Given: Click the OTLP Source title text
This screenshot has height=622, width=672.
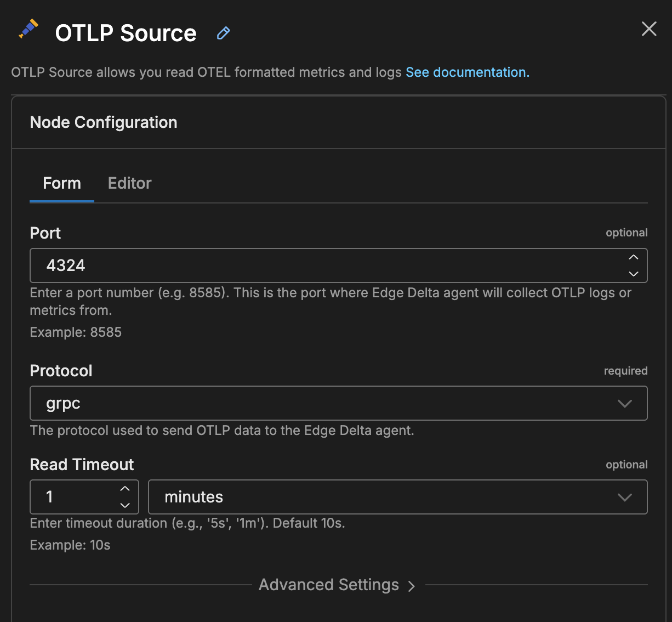Looking at the screenshot, I should pyautogui.click(x=126, y=33).
